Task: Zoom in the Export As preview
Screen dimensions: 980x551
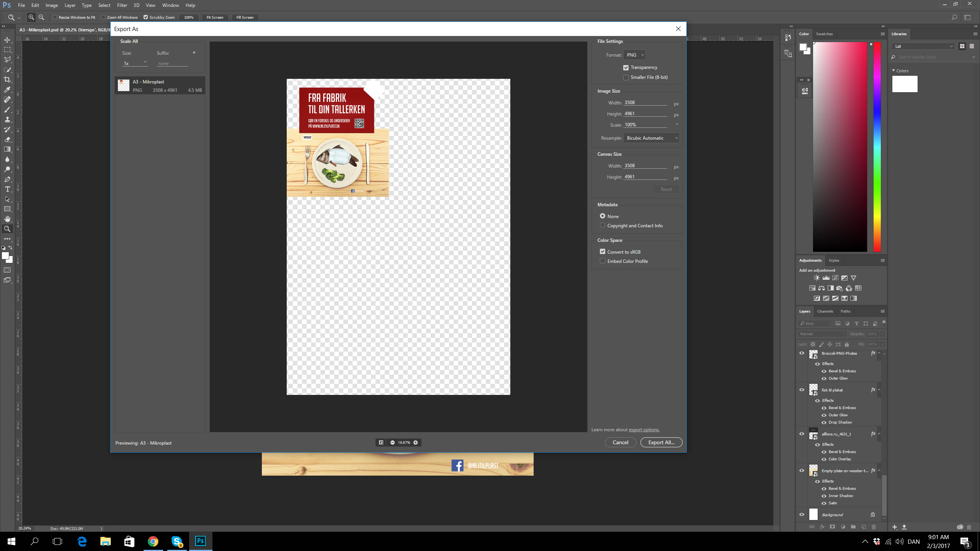Action: (x=415, y=442)
